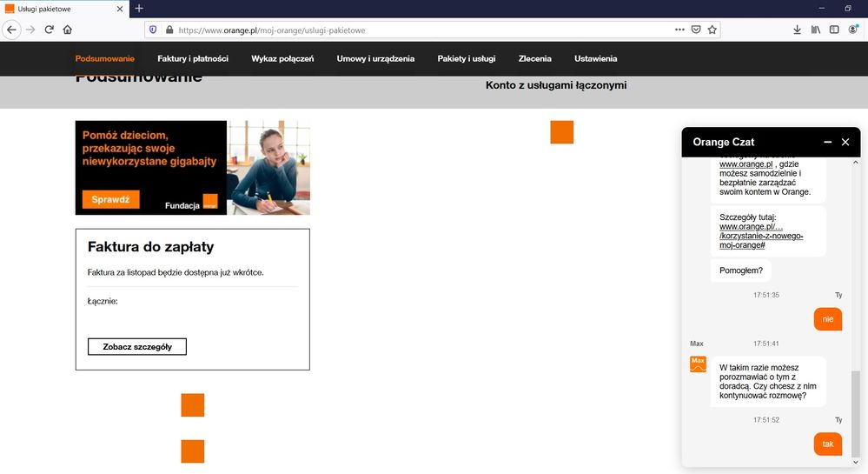This screenshot has height=474, width=868.
Task: Open the library bookshelf icon
Action: point(816,30)
